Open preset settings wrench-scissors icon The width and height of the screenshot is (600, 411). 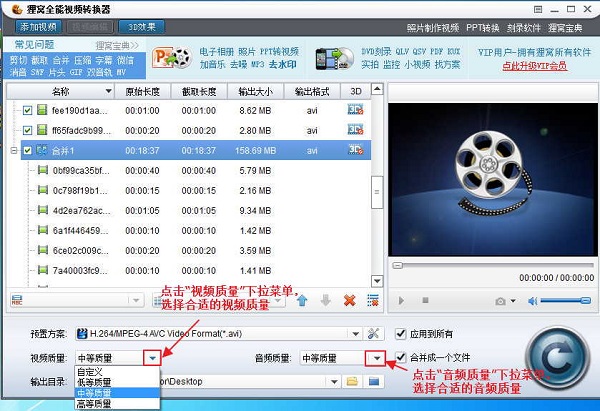pos(373,334)
